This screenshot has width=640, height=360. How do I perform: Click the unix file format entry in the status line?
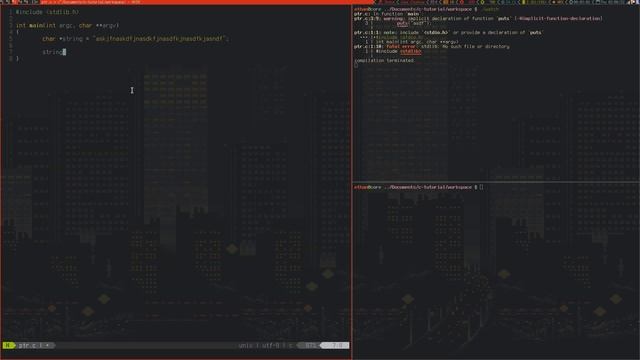(x=245, y=345)
